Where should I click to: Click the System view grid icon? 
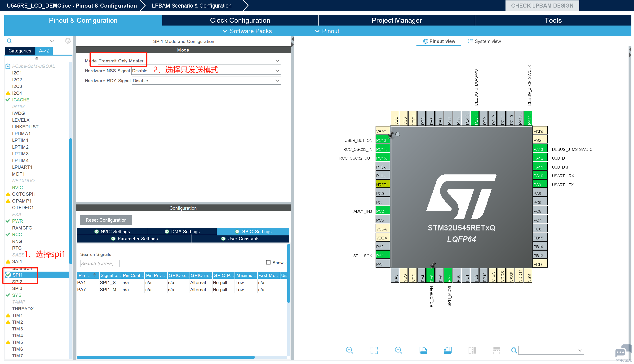(470, 41)
